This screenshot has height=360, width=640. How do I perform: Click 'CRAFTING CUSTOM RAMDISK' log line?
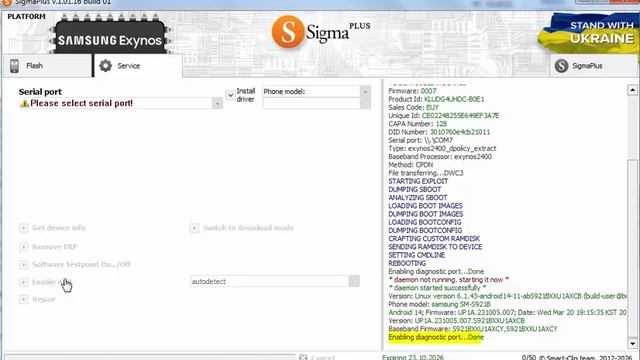(434, 238)
